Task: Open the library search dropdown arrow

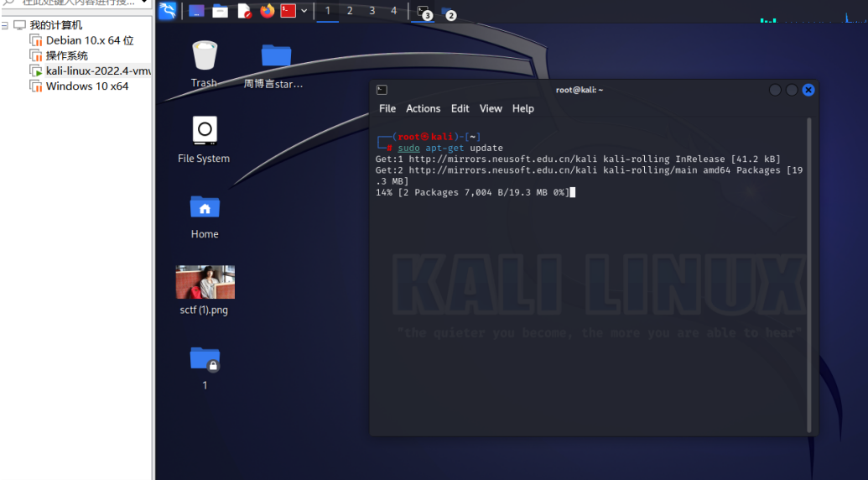Action: 144,3
